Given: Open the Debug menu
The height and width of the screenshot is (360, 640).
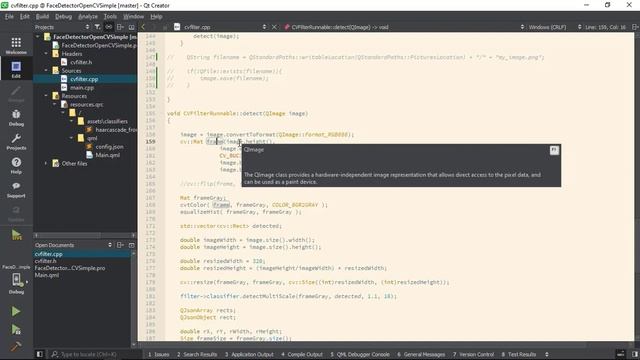Looking at the screenshot, I should (63, 16).
